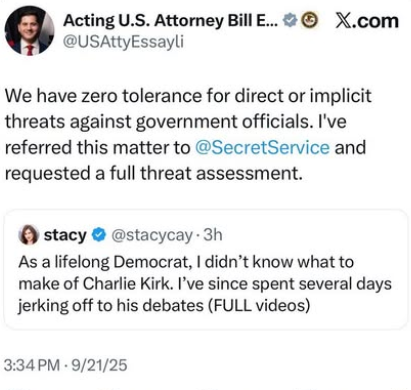Screen dimensions: 411x390
Task: Visit the @USAttyEssayli handle
Action: [123, 42]
